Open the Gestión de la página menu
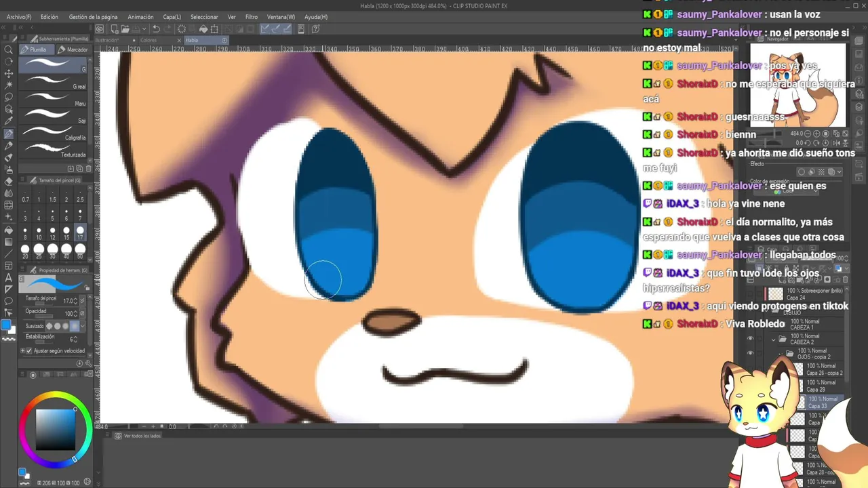The image size is (868, 488). [93, 17]
